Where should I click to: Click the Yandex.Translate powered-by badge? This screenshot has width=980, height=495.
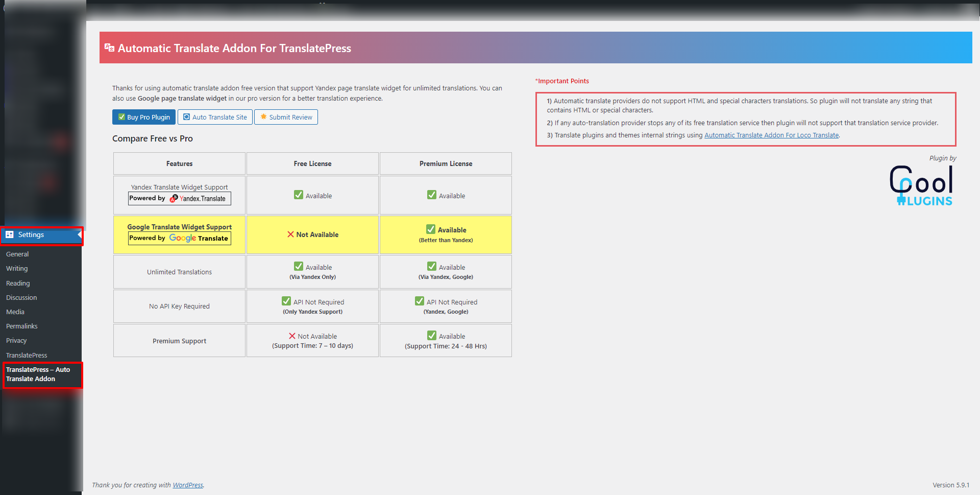[179, 198]
